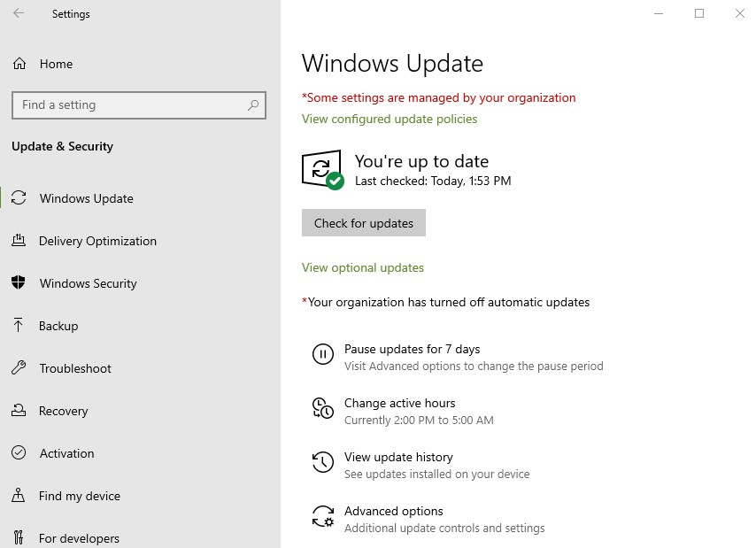This screenshot has height=548, width=756.
Task: Open Recovery settings
Action: (64, 411)
